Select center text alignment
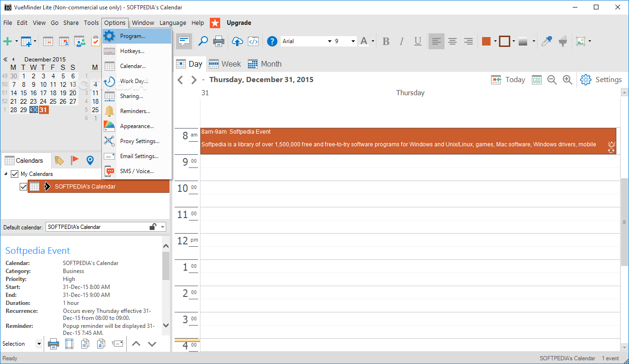Screen dimensions: 629x364 (x=453, y=41)
